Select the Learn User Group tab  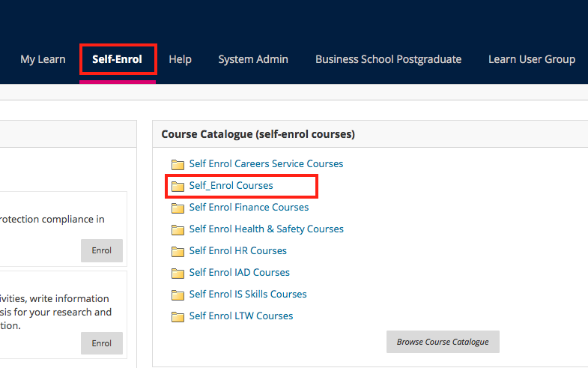tap(532, 59)
